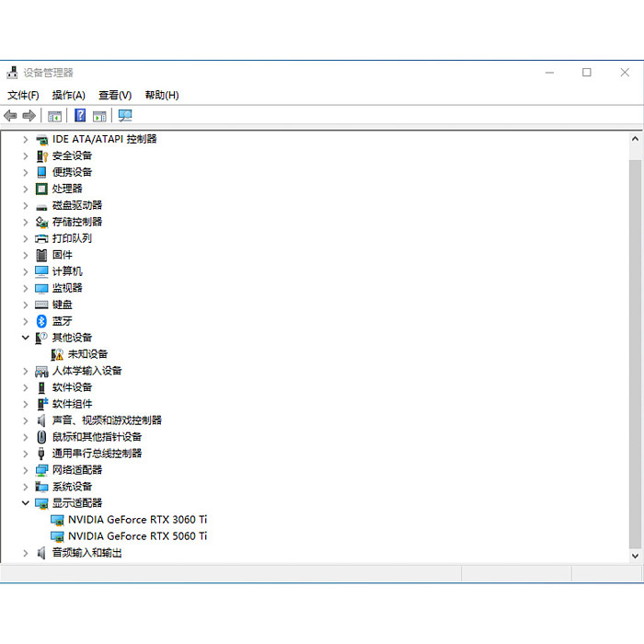The width and height of the screenshot is (644, 644).
Task: Click the scrollbar down arrow
Action: coord(635,556)
